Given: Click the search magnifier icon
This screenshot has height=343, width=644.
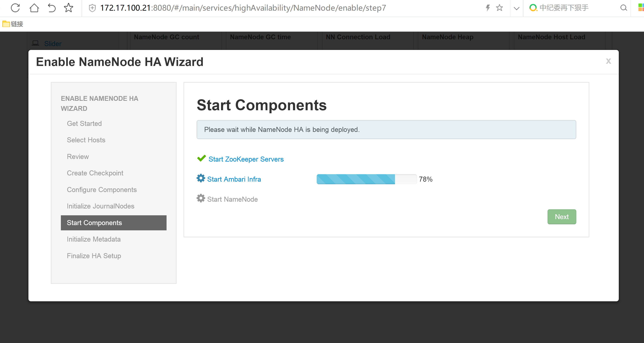Looking at the screenshot, I should point(624,8).
